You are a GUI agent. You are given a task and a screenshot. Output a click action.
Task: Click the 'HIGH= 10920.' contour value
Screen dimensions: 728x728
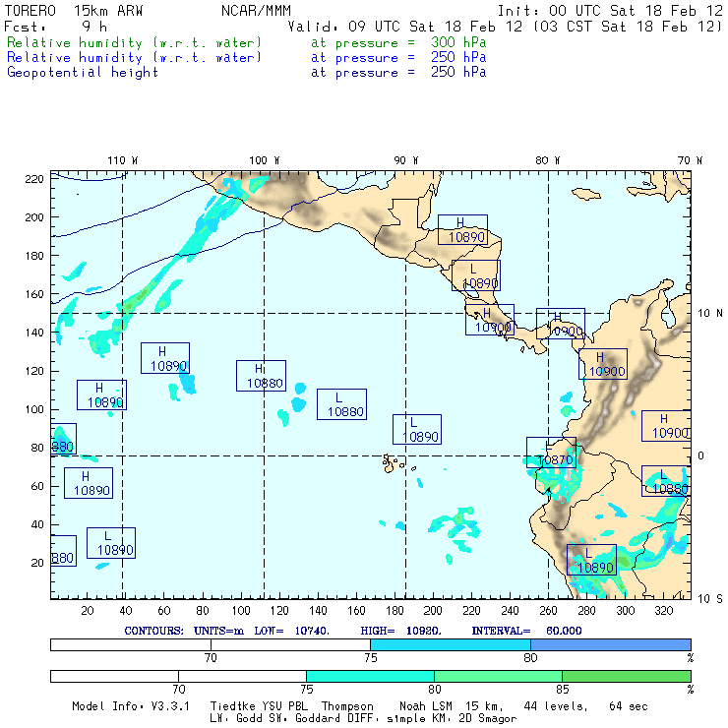[400, 631]
